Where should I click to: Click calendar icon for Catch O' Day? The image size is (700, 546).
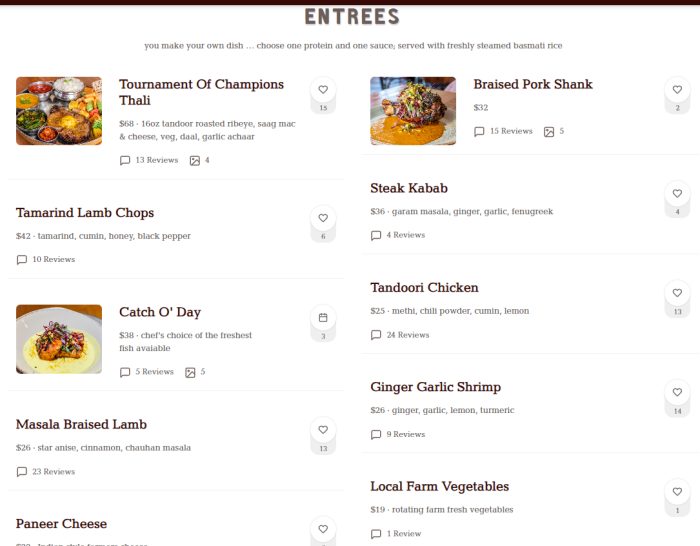(323, 318)
